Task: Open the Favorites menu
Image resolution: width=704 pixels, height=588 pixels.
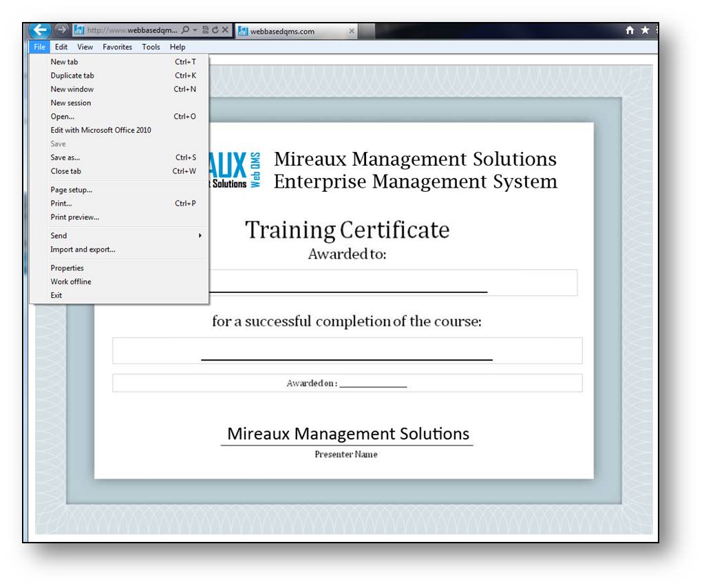Action: tap(117, 47)
